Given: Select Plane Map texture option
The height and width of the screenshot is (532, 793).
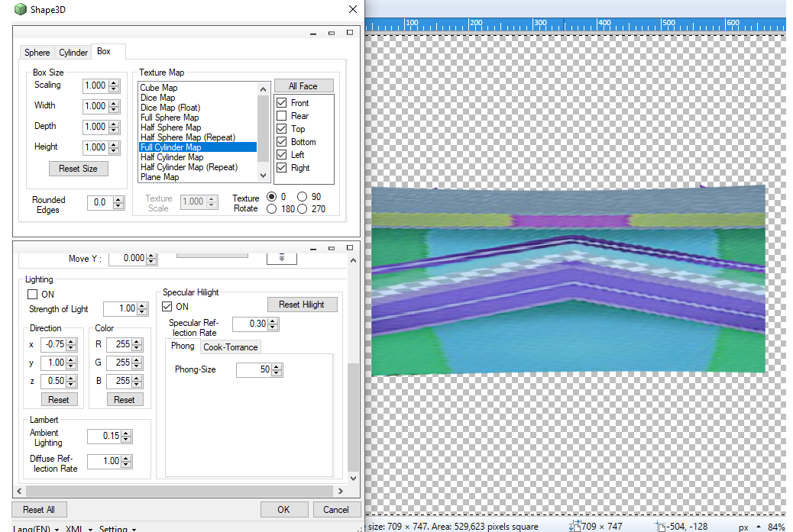Looking at the screenshot, I should (x=160, y=177).
